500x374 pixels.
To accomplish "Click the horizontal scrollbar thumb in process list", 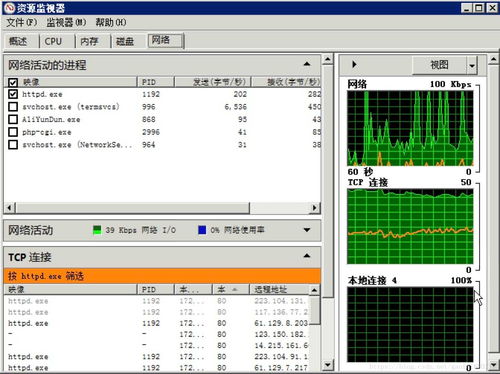I will (x=132, y=208).
